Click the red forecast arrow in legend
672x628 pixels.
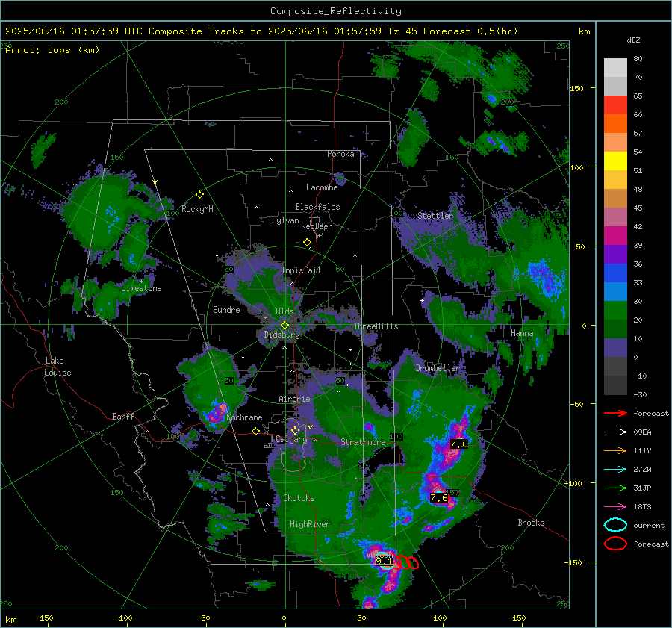tap(615, 413)
